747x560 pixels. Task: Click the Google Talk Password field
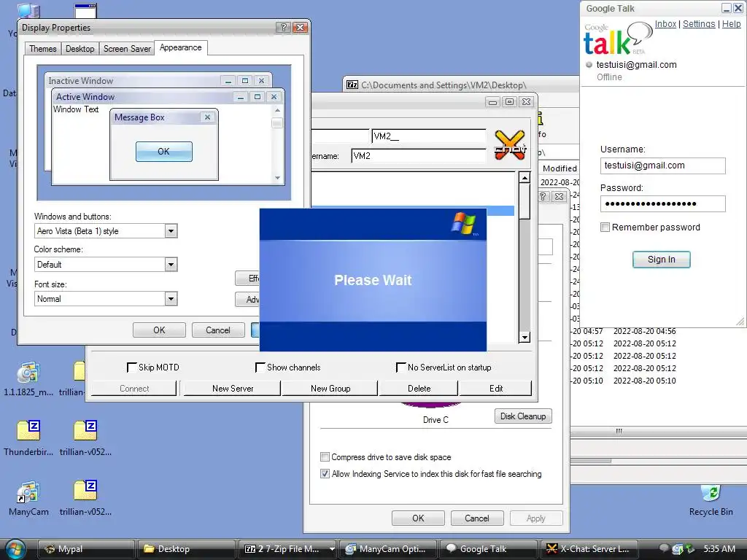point(662,204)
